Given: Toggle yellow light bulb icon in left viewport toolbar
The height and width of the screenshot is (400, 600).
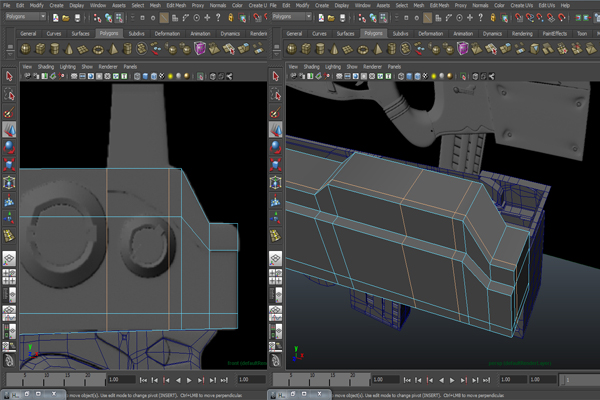Looking at the screenshot, I should pos(170,76).
